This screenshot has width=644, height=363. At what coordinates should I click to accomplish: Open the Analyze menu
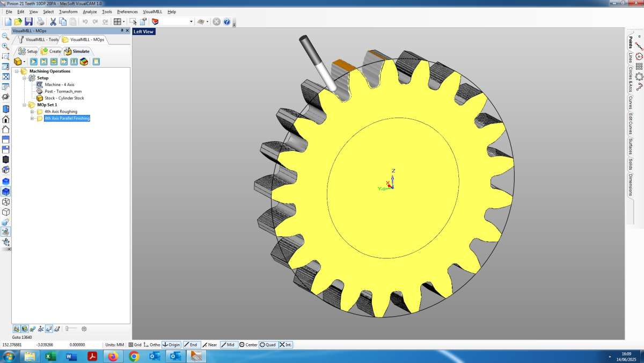point(90,11)
